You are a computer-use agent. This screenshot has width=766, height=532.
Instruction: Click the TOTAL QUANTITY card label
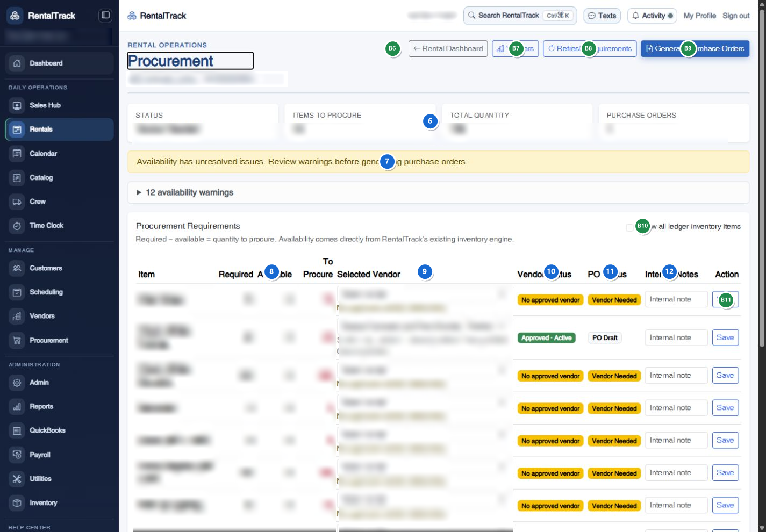click(479, 116)
